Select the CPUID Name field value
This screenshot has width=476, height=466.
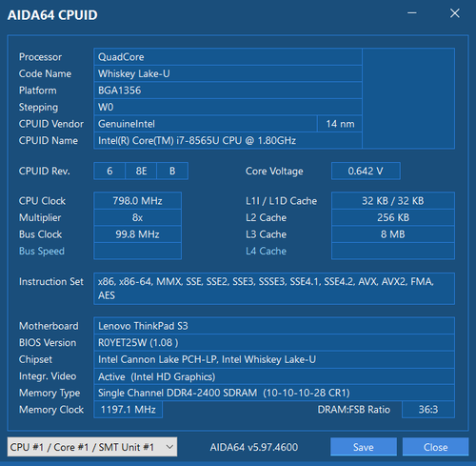coord(228,140)
